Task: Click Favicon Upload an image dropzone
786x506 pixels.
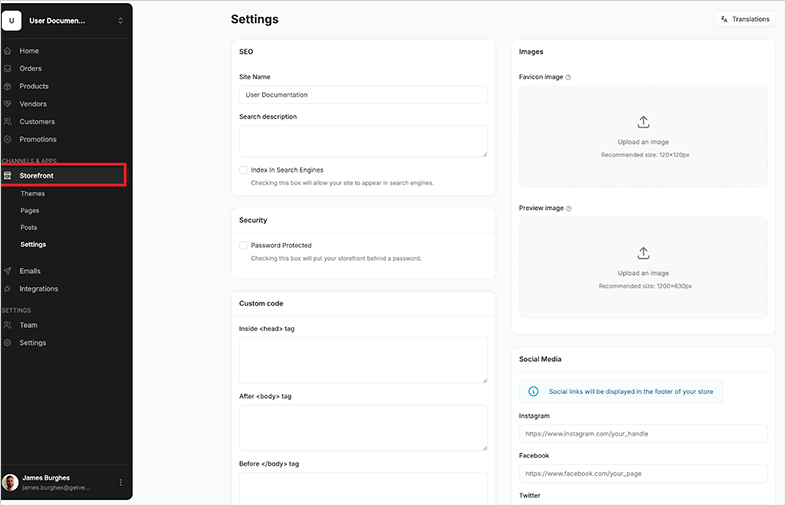Action: [643, 136]
